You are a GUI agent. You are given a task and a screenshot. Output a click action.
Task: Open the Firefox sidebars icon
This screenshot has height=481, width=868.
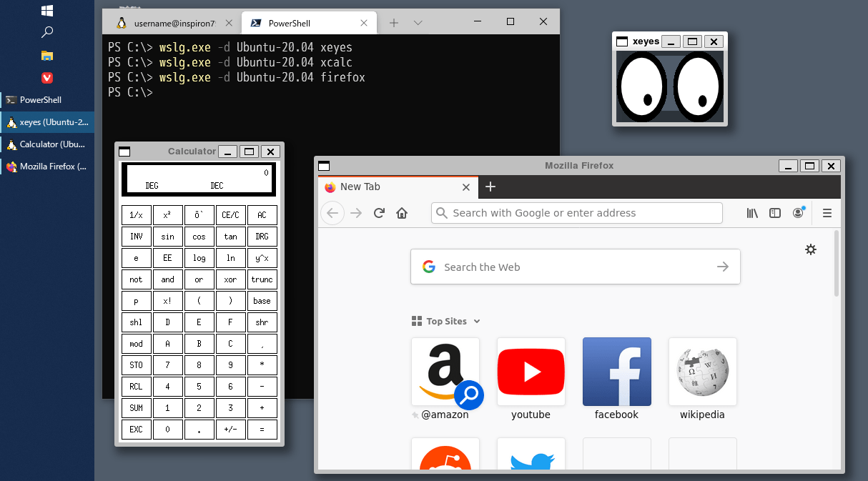[775, 213]
